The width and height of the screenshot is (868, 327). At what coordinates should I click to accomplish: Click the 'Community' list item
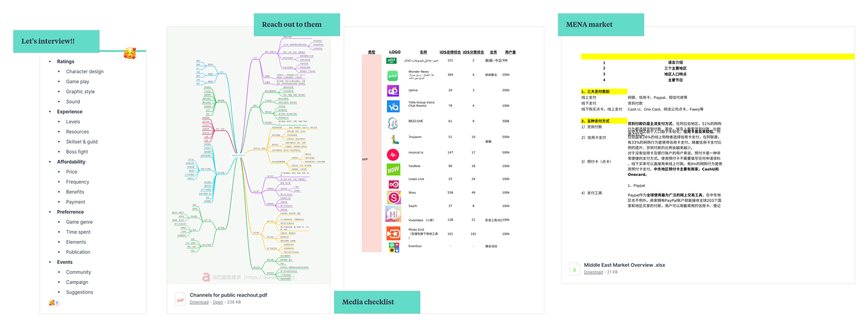[x=78, y=272]
